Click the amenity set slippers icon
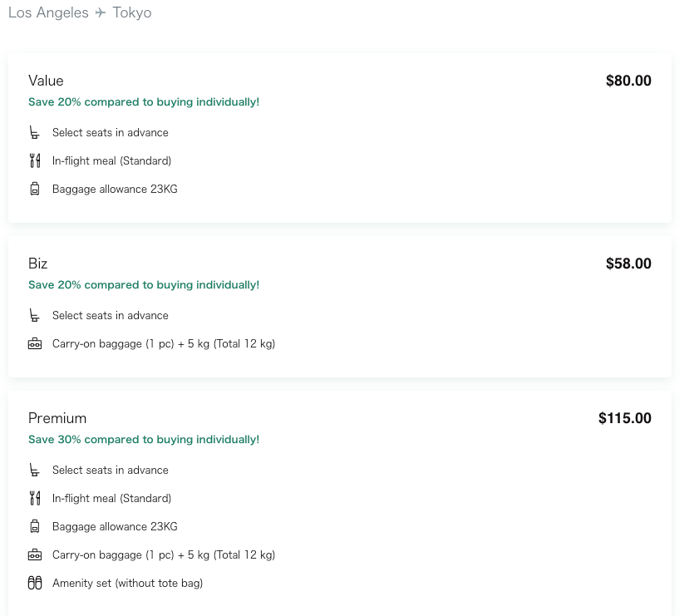The height and width of the screenshot is (616, 699). click(x=35, y=584)
